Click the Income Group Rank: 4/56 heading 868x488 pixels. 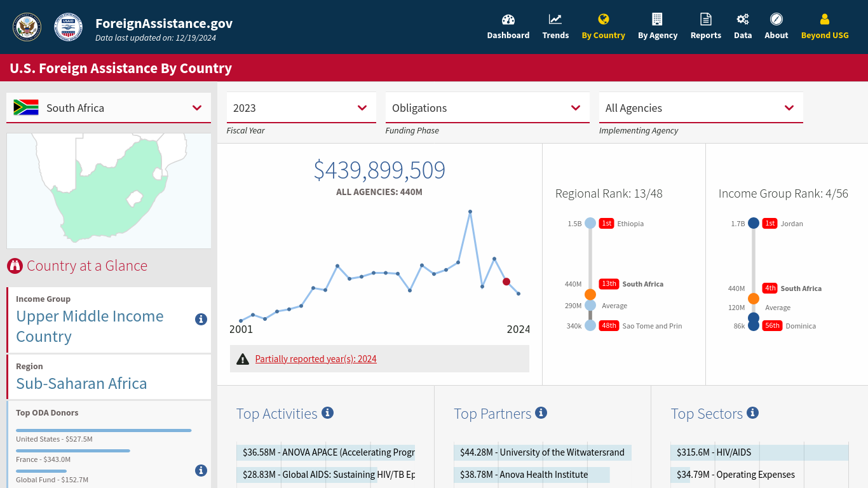coord(783,193)
